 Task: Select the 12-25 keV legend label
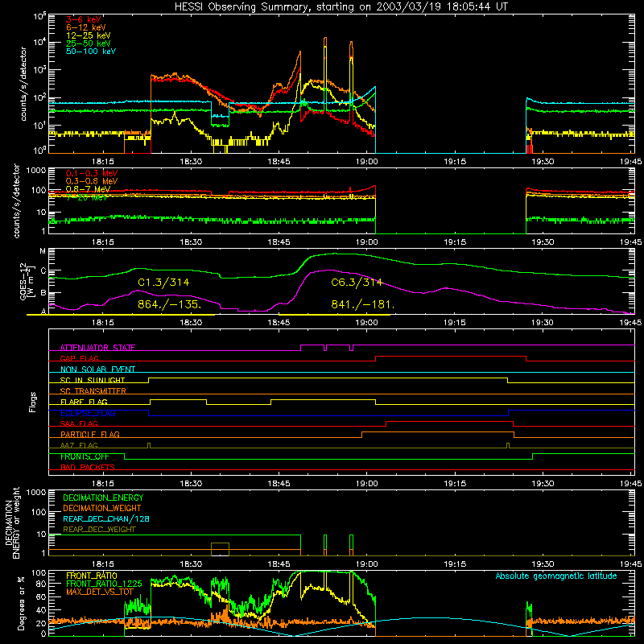tap(89, 35)
